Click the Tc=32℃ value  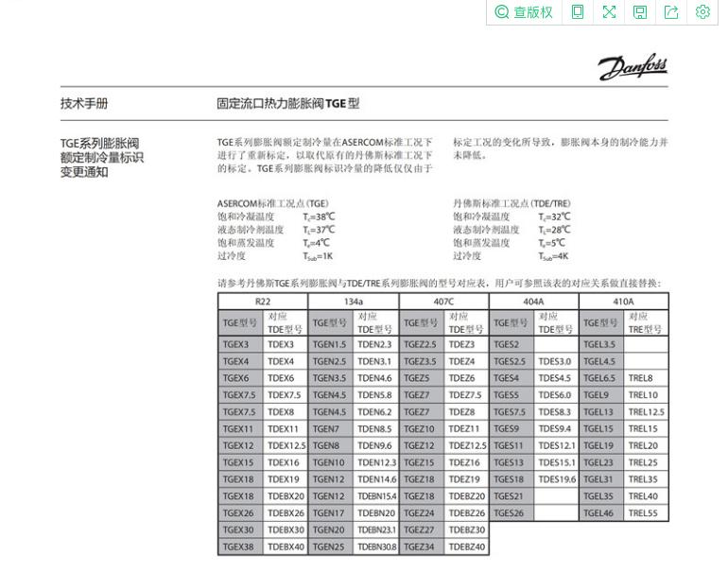554,217
